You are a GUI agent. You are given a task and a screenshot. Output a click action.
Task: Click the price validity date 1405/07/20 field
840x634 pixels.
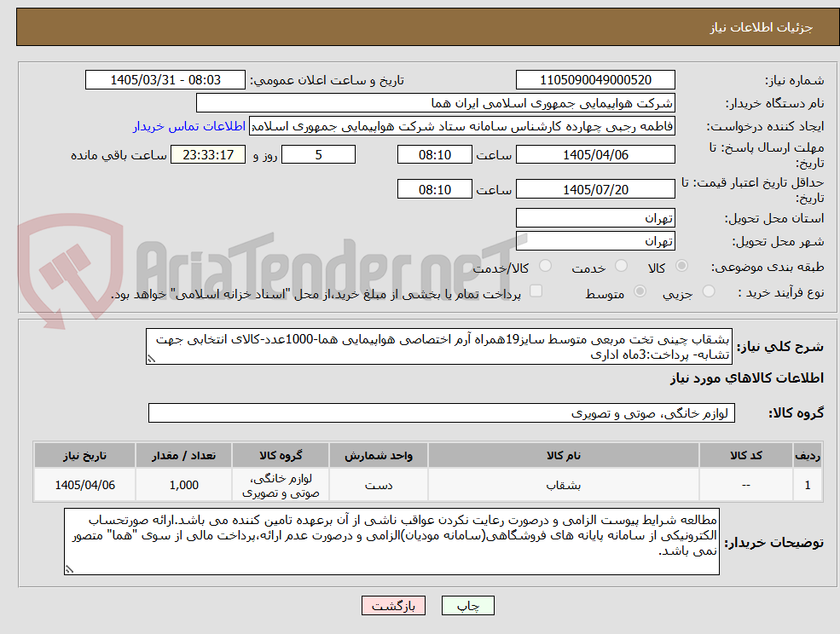click(x=595, y=189)
